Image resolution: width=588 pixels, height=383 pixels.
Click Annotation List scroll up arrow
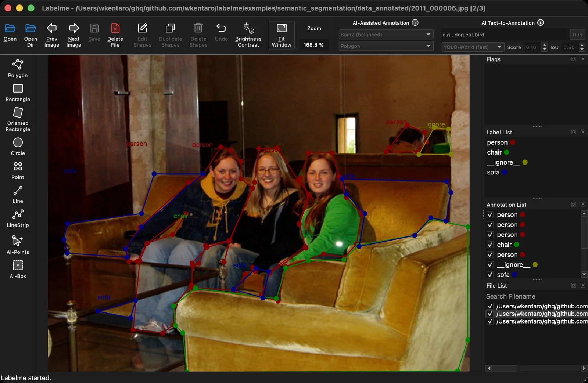pos(584,213)
